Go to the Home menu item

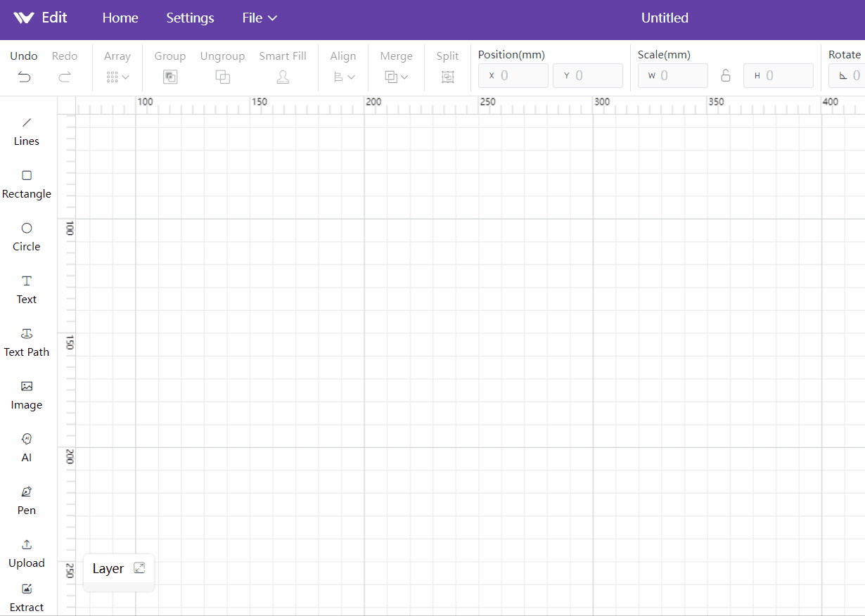coord(120,18)
